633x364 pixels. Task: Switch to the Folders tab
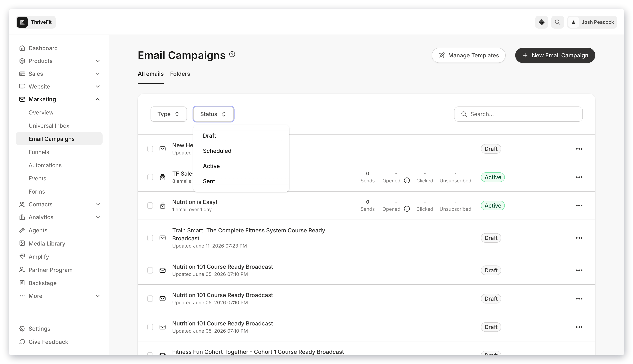point(180,74)
